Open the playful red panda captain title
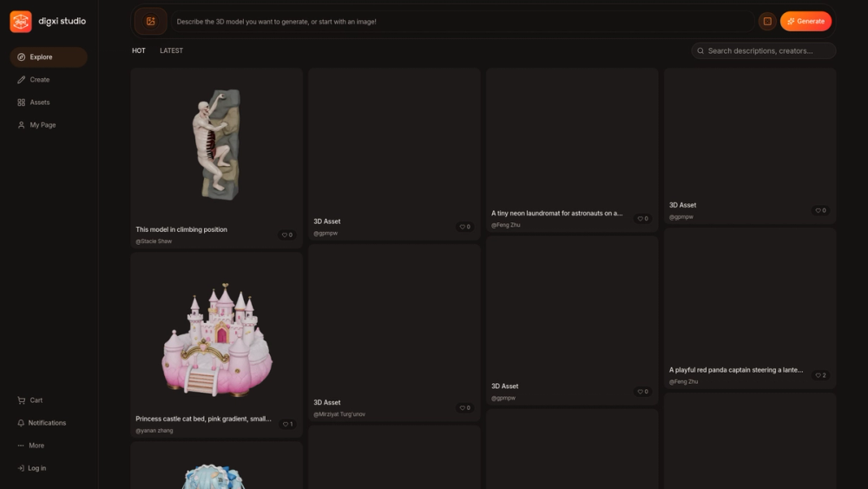The height and width of the screenshot is (489, 868). pyautogui.click(x=736, y=370)
